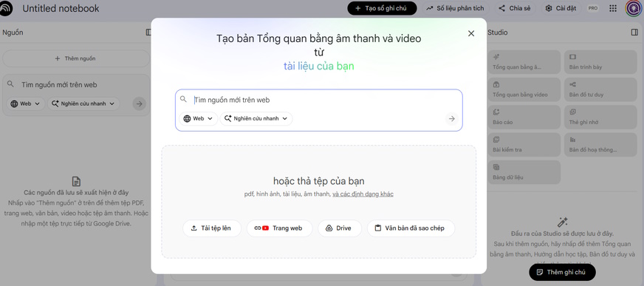Image resolution: width=644 pixels, height=286 pixels.
Task: Click Tạo sổ ghi chú button
Action: coord(382,8)
